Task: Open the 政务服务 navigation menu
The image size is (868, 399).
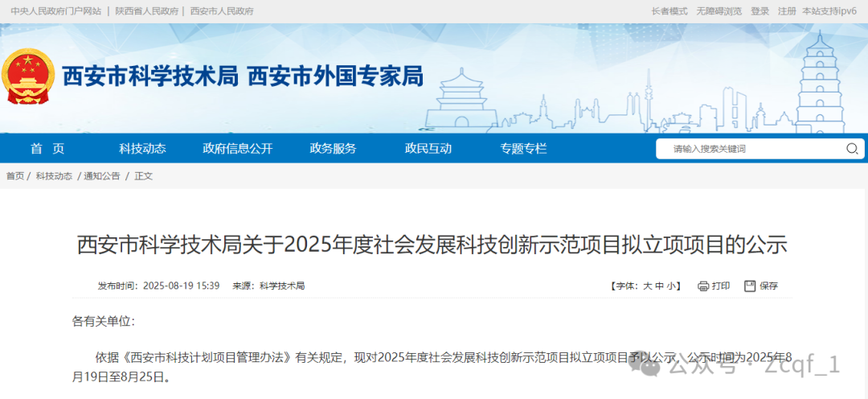Action: click(x=333, y=149)
